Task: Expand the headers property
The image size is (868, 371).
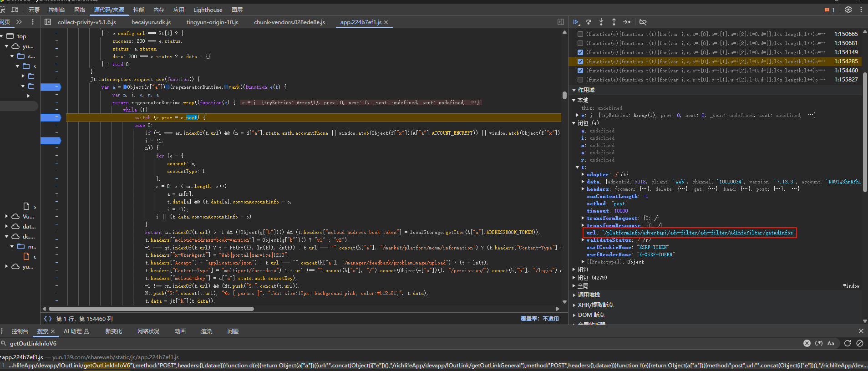Action: point(583,189)
